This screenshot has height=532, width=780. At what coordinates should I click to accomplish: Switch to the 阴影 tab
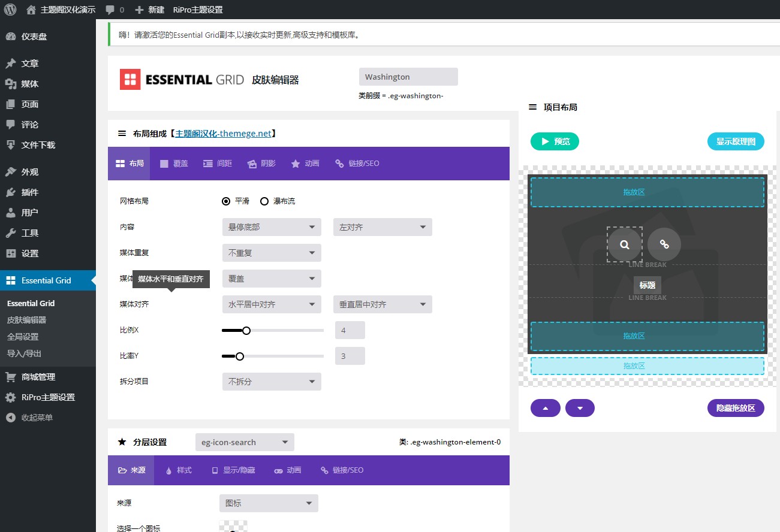(x=261, y=164)
